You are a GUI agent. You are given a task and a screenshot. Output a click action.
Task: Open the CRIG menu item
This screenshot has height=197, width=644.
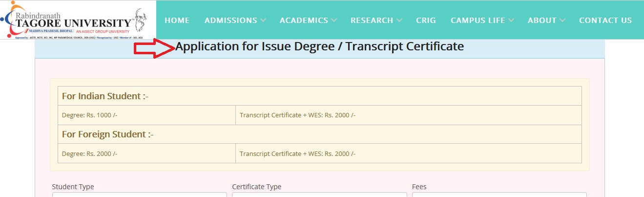coord(426,21)
